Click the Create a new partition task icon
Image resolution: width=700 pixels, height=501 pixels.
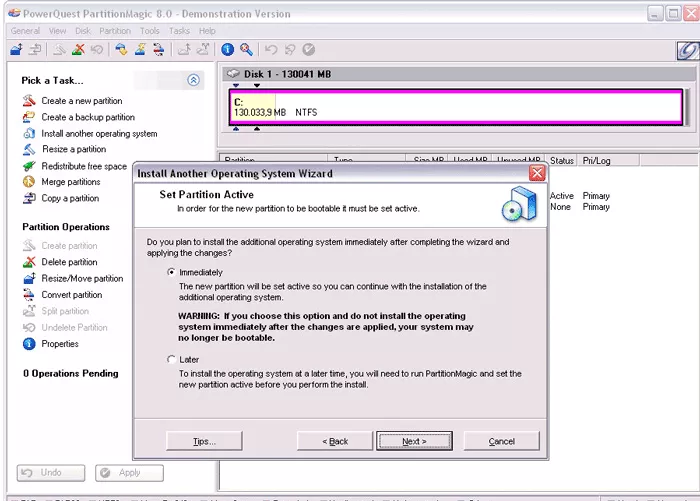(29, 100)
